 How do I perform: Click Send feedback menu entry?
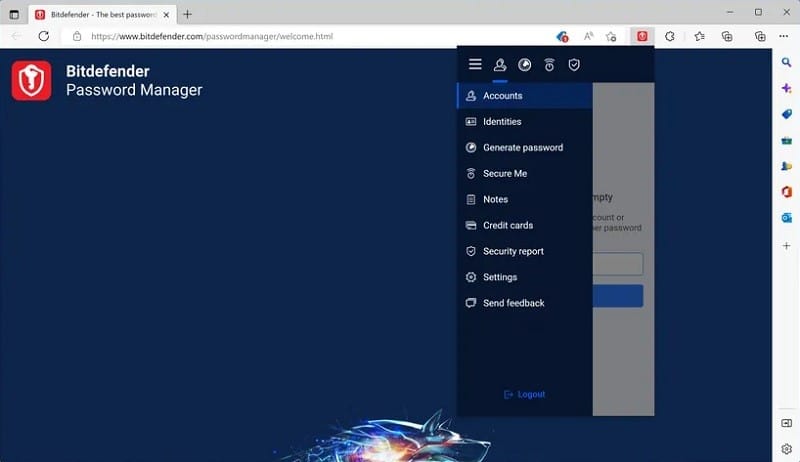525,303
